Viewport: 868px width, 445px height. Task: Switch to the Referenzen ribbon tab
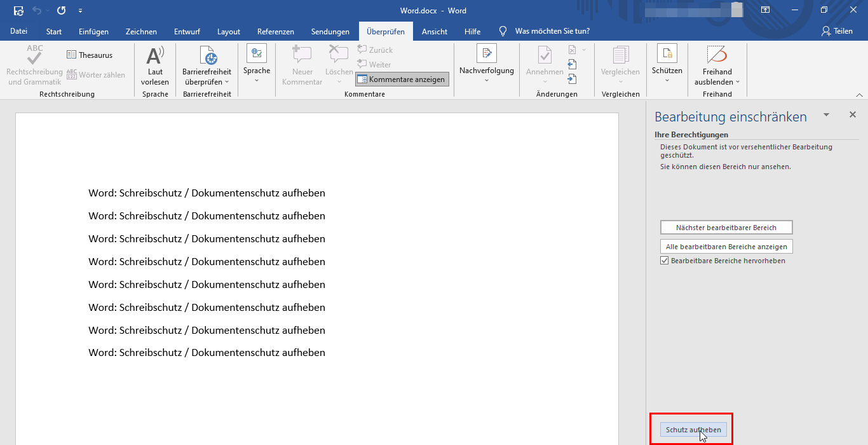click(276, 31)
